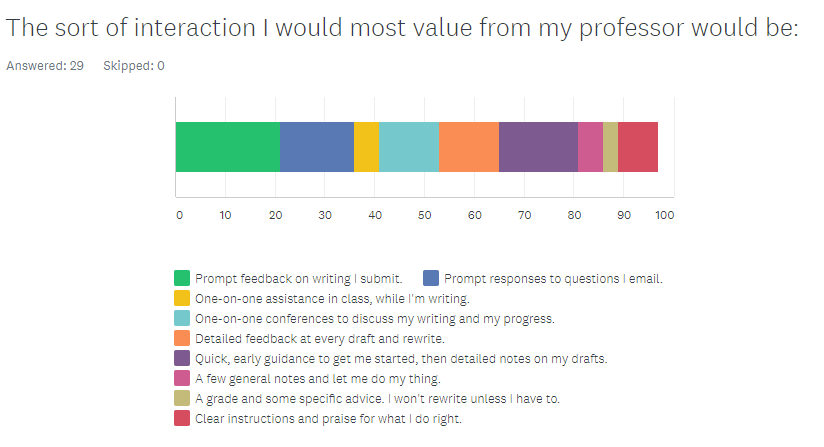Screen dimensions: 824x447
Task: Click the 'Prompt feedback on writing I submit' label
Action: tap(299, 278)
